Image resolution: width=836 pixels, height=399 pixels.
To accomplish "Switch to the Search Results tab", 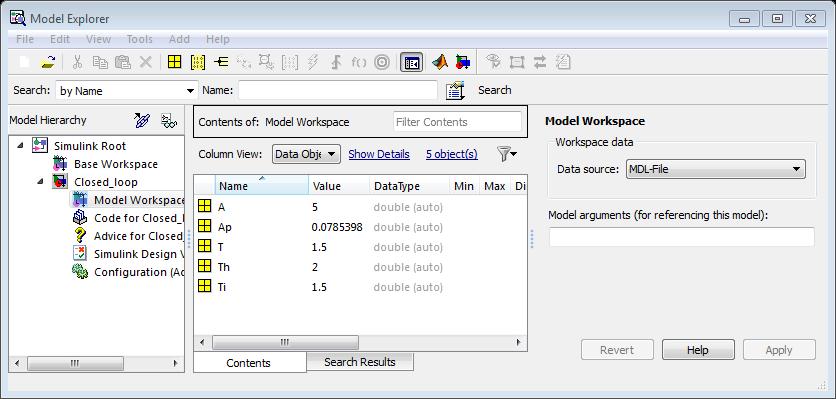I will pyautogui.click(x=360, y=362).
